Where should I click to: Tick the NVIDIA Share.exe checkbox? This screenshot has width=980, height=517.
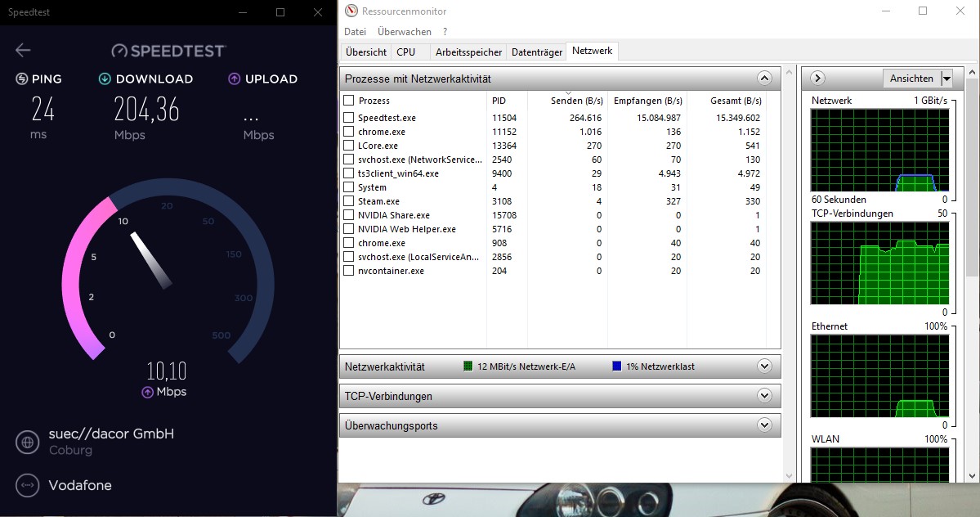(x=349, y=215)
